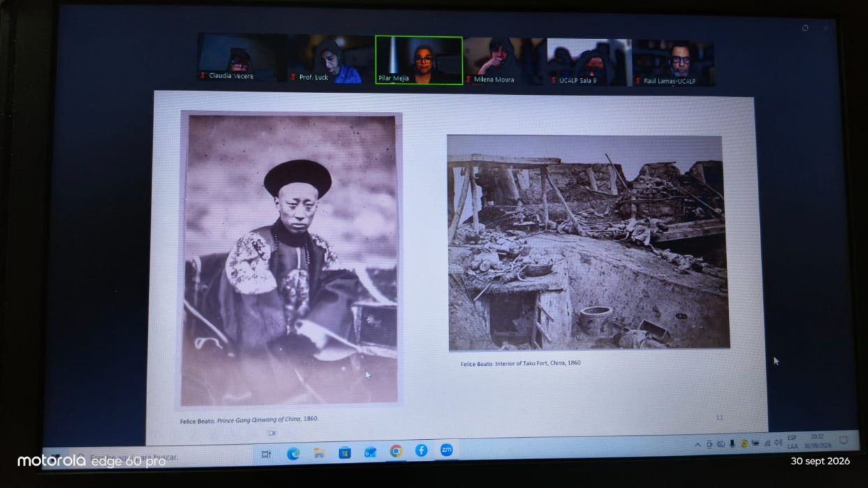868x488 pixels.
Task: Show hidden system tray icons
Action: point(698,445)
